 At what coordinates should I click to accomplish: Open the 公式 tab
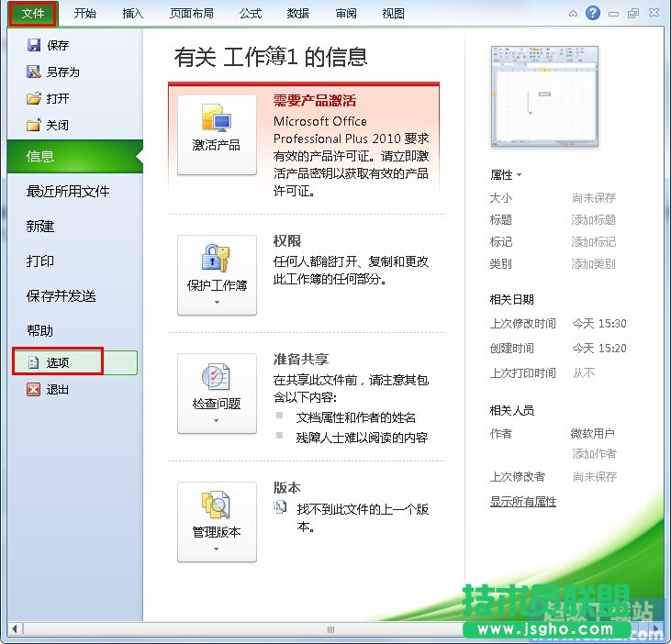[251, 14]
